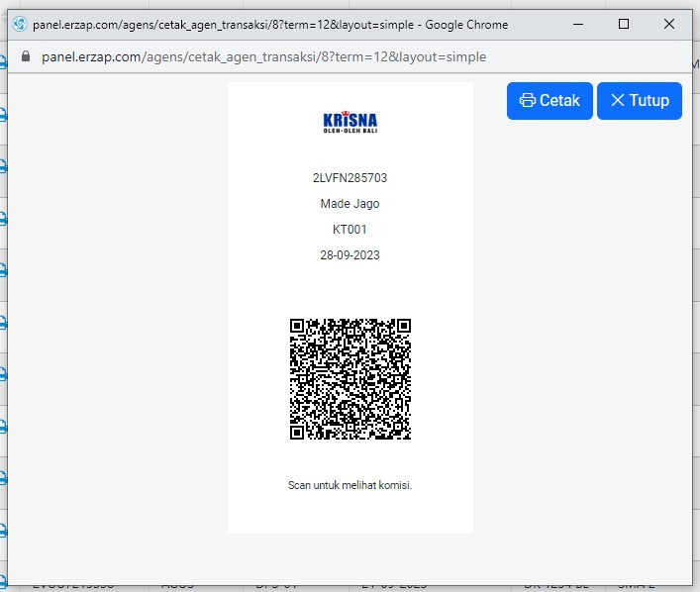Viewport: 700px width, 592px height.
Task: Maximize the Chrome popup window
Action: (x=624, y=24)
